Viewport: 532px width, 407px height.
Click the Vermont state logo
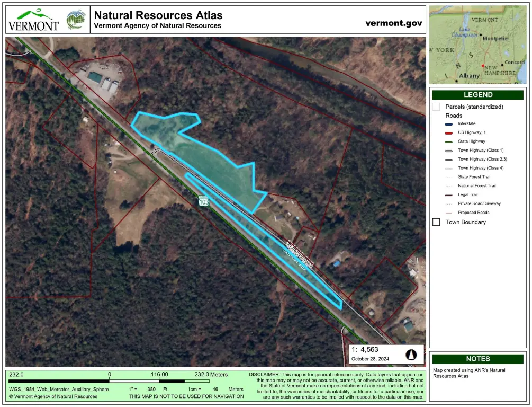[33, 20]
